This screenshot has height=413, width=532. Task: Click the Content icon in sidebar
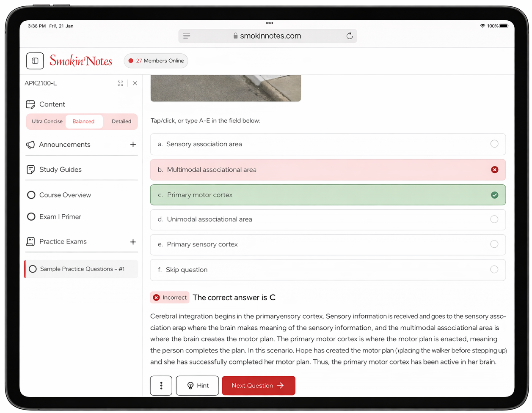coord(30,104)
